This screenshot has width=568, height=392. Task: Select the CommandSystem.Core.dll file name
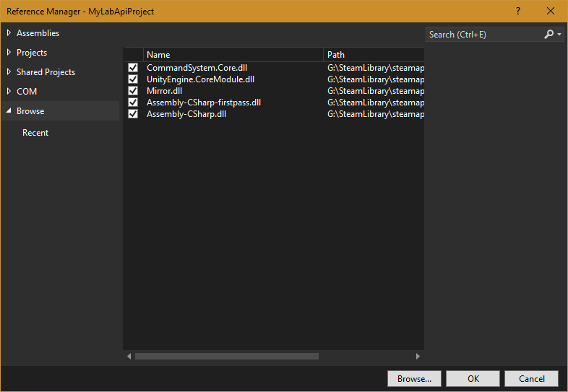[x=197, y=68]
